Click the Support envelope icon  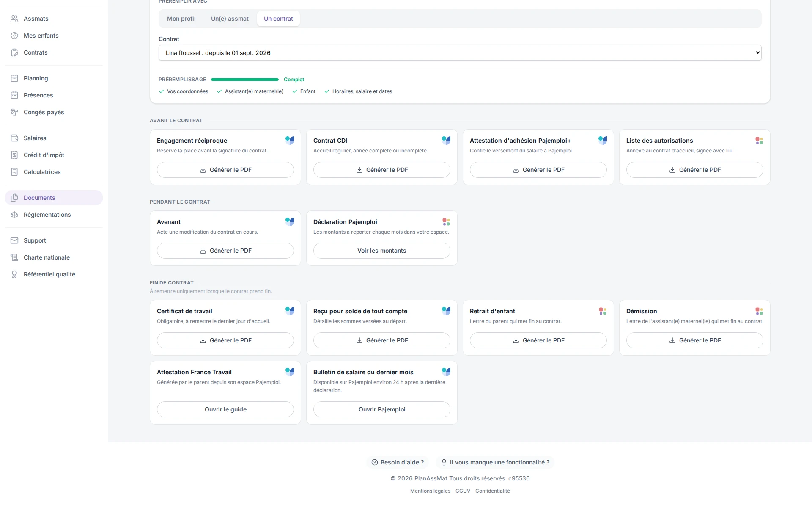click(14, 240)
